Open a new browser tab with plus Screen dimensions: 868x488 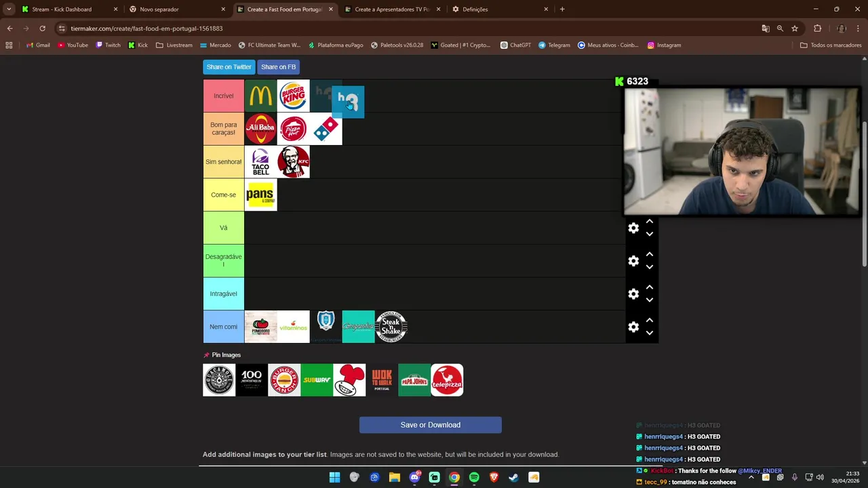(562, 9)
